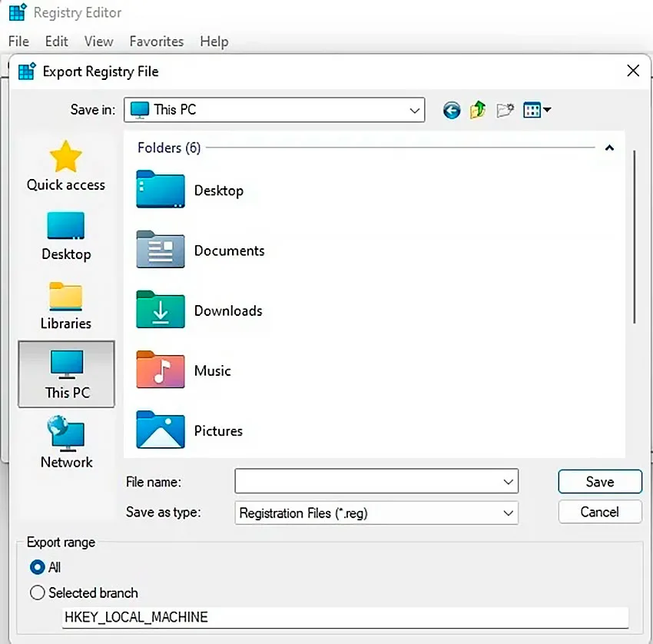The height and width of the screenshot is (644, 653).
Task: Create a new folder using toolbar icon
Action: tap(505, 111)
